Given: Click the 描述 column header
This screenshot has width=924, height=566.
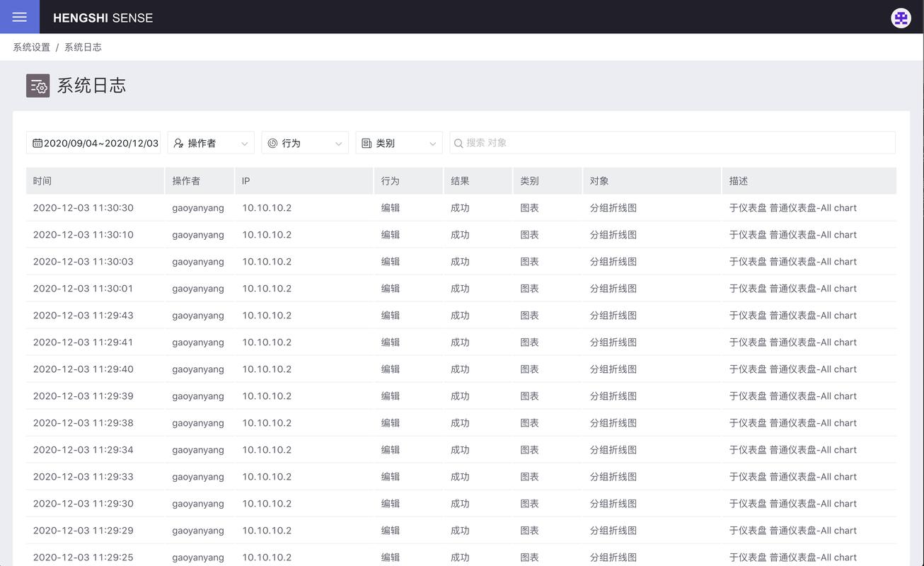Looking at the screenshot, I should 738,180.
